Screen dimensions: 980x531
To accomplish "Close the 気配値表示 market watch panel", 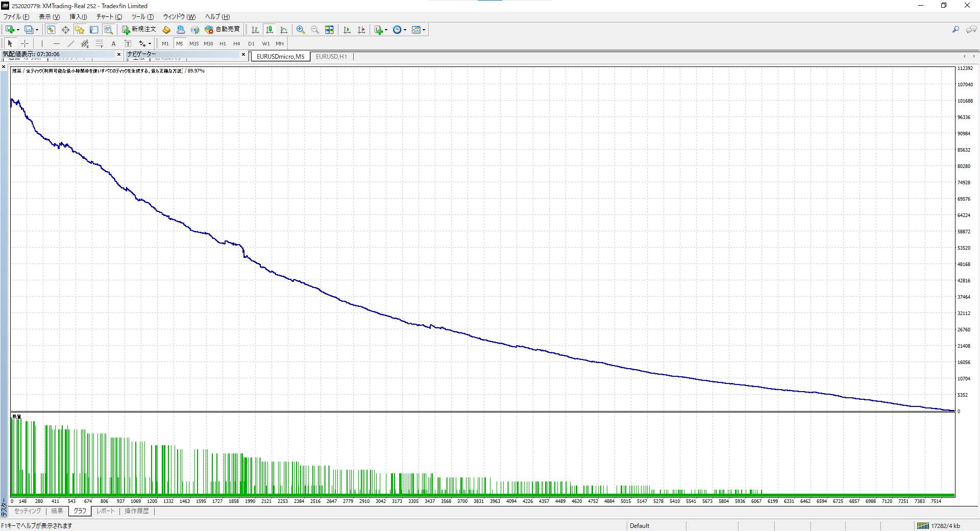I will [119, 54].
